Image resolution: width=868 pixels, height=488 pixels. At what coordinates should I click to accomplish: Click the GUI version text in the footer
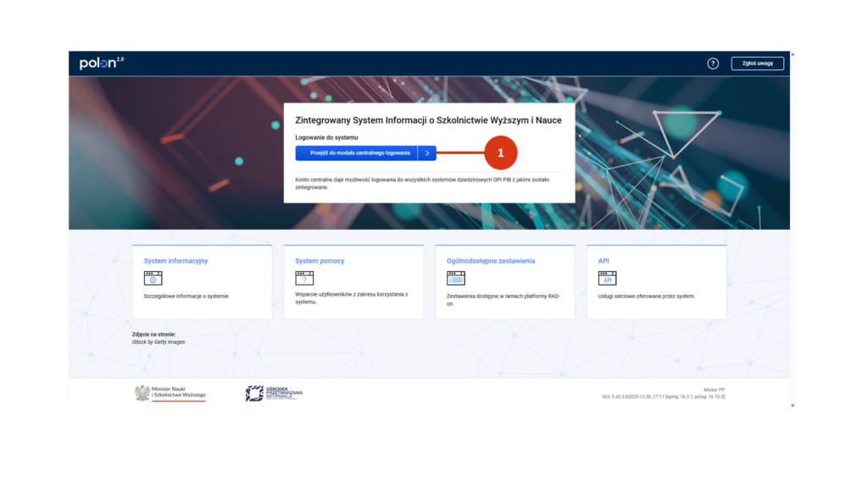click(663, 396)
